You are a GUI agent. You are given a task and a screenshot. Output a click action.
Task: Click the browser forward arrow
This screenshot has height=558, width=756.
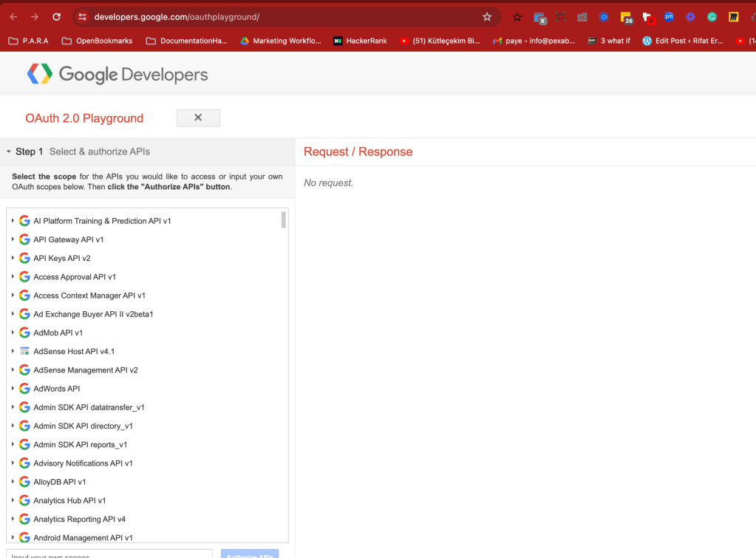click(35, 17)
